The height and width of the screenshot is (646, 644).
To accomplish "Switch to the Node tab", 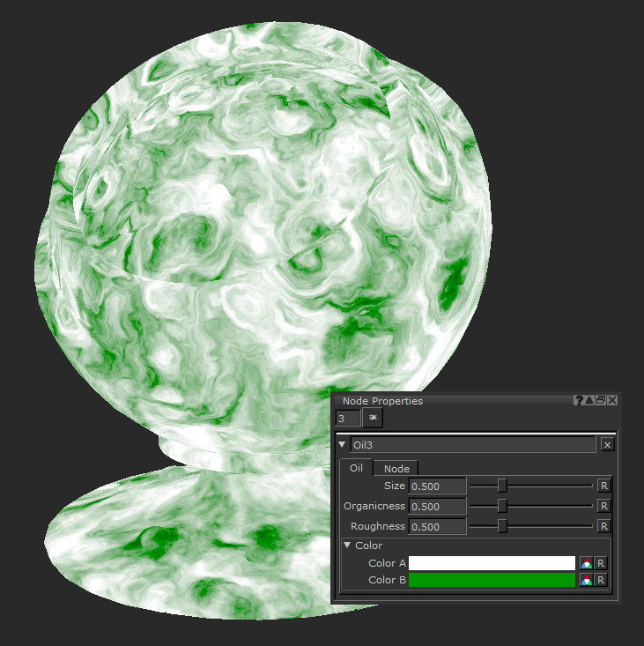I will pos(396,469).
